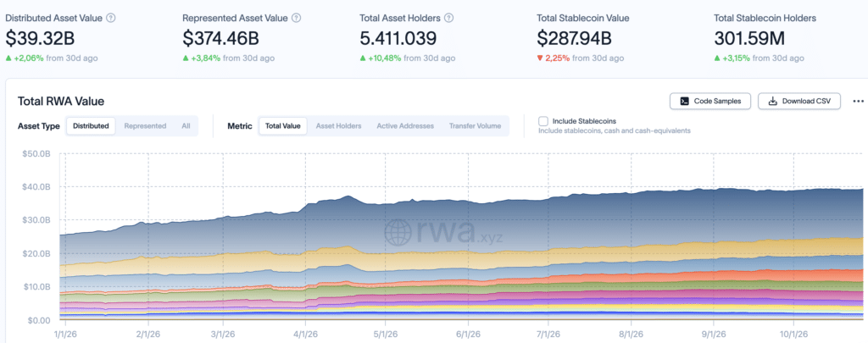
Task: Click the $30.0B y-axis label
Action: (x=37, y=220)
